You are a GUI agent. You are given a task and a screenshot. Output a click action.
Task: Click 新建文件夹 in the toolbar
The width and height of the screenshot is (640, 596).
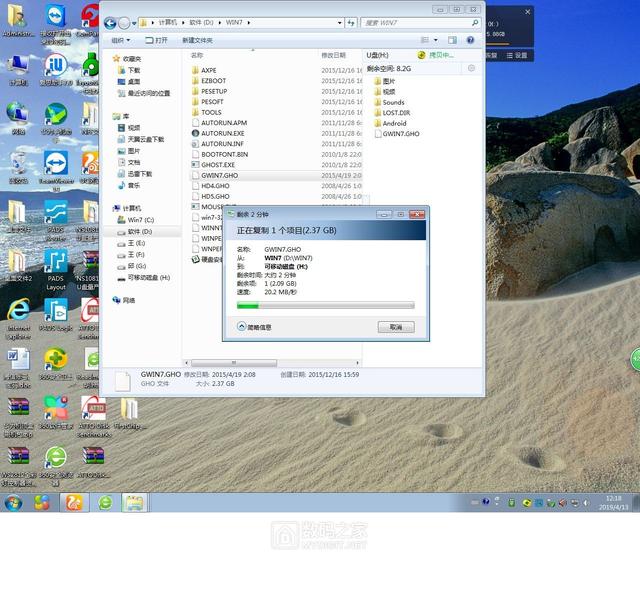[x=197, y=40]
